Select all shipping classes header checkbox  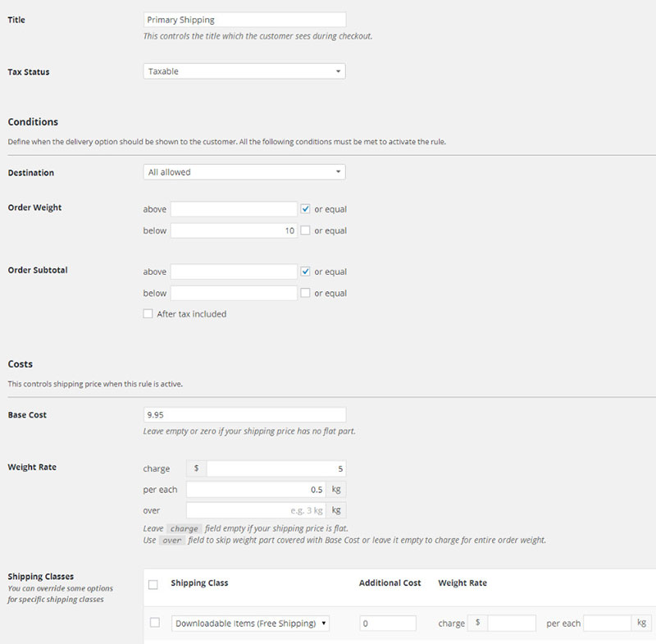[153, 584]
